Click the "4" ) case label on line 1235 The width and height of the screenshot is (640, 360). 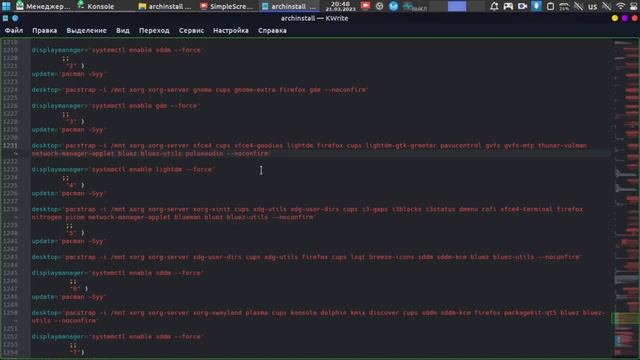tap(75, 185)
